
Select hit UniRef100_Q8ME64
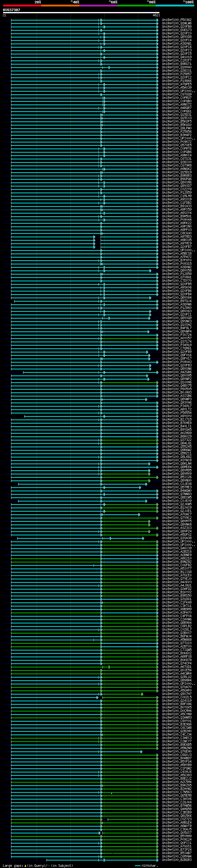click(x=177, y=467)
